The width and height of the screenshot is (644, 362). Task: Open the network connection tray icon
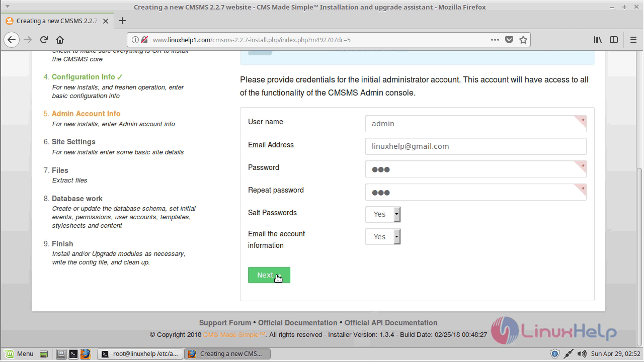pyautogui.click(x=569, y=353)
